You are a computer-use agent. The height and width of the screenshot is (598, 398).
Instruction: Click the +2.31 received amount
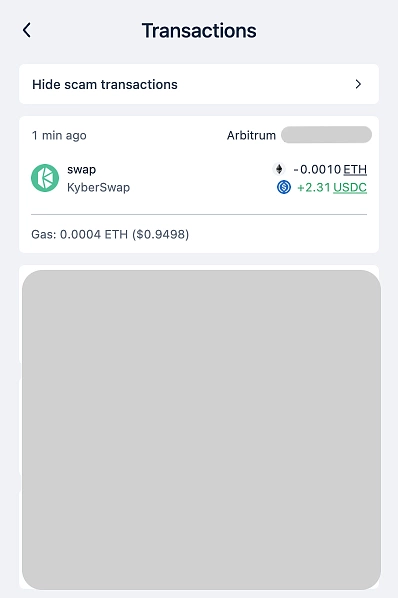tap(313, 188)
